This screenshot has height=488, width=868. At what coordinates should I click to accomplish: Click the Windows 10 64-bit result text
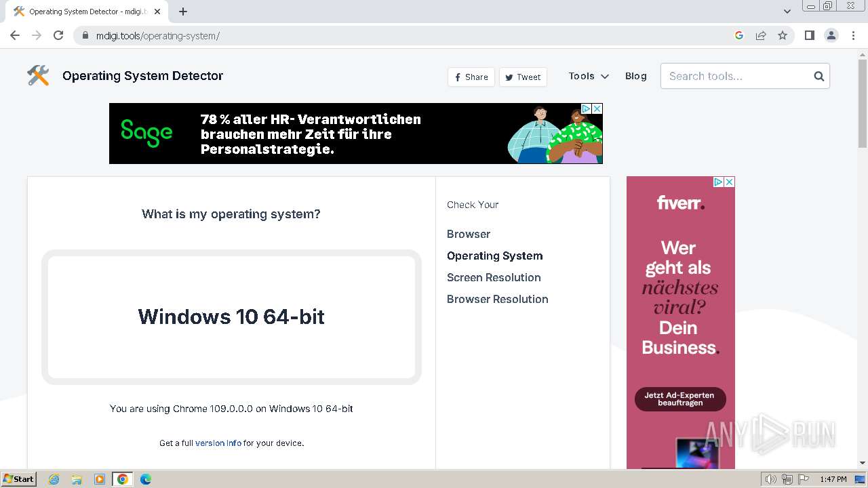[231, 317]
